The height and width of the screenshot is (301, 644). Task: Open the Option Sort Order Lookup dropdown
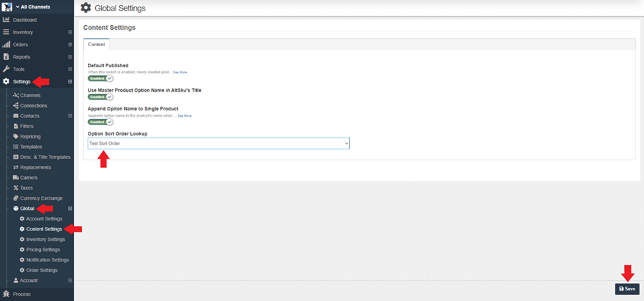pyautogui.click(x=219, y=143)
